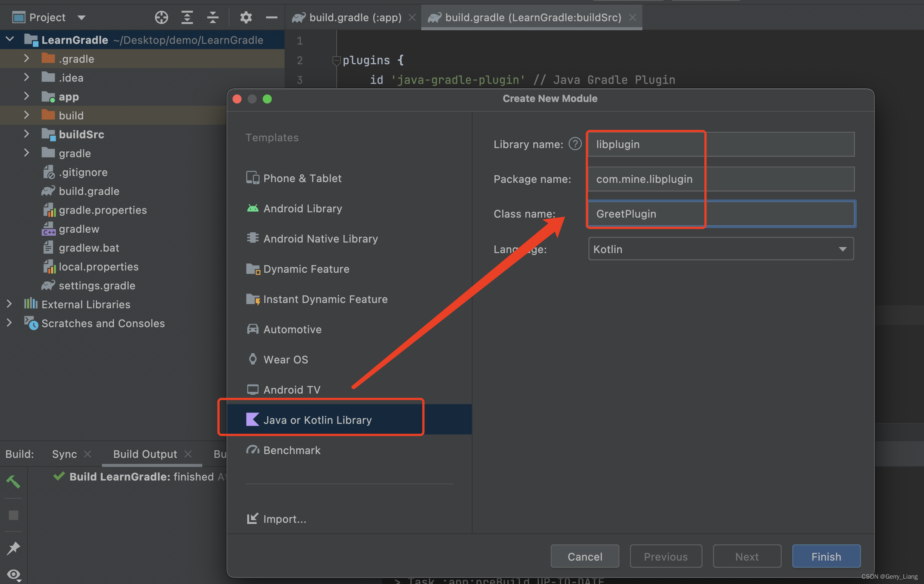This screenshot has height=584, width=924.
Task: Select the Phone & Tablet template
Action: (349, 178)
